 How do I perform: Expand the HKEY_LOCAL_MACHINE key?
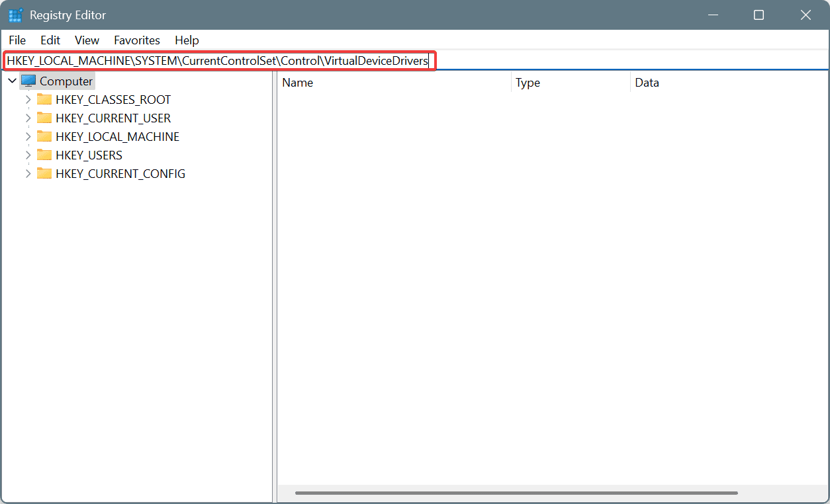coord(28,137)
